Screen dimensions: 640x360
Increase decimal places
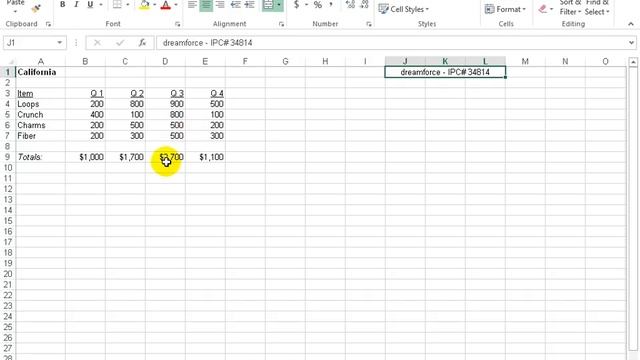tap(350, 4)
